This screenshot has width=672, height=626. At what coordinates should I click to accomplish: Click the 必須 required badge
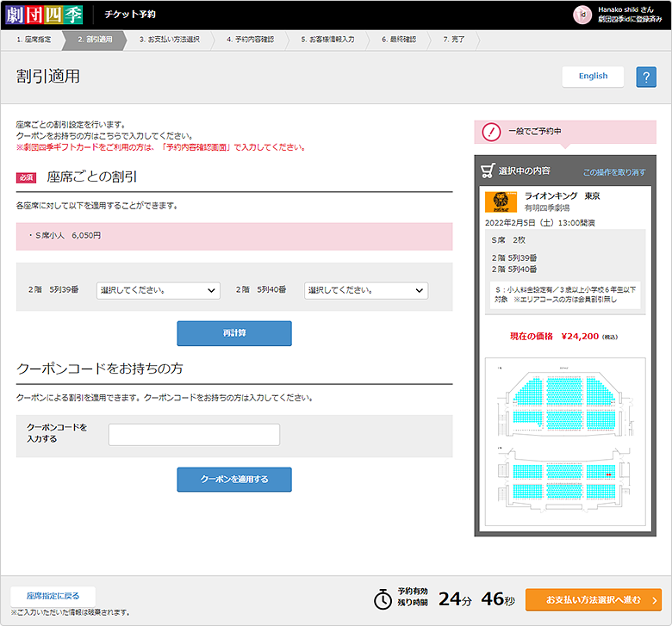pyautogui.click(x=26, y=177)
